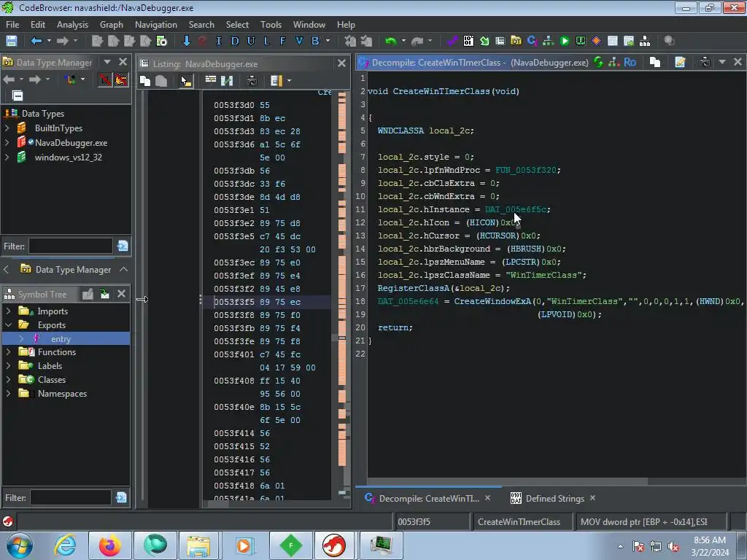This screenshot has height=560, width=747.
Task: Collapse the Exports folder in Symbol Tree
Action: (8, 324)
